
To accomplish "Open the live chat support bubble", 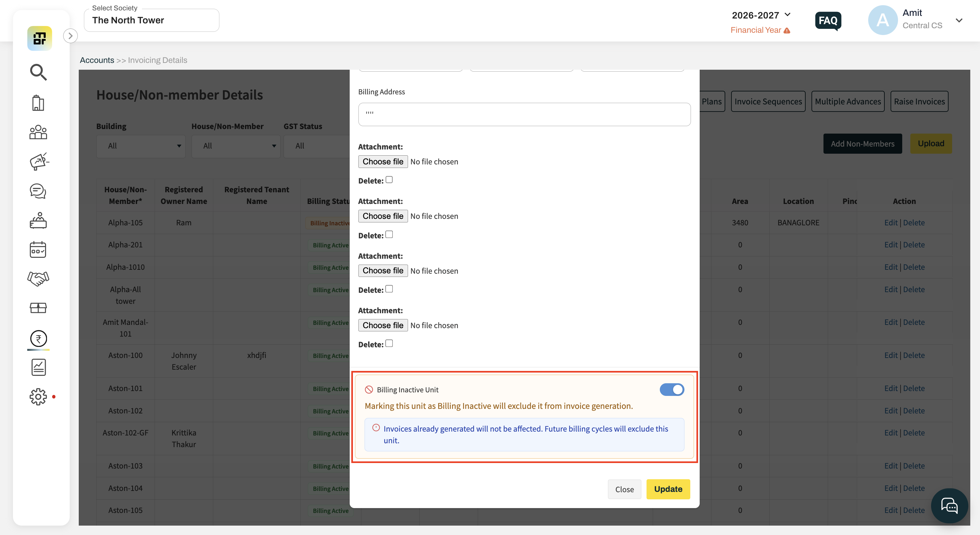I will [x=949, y=506].
